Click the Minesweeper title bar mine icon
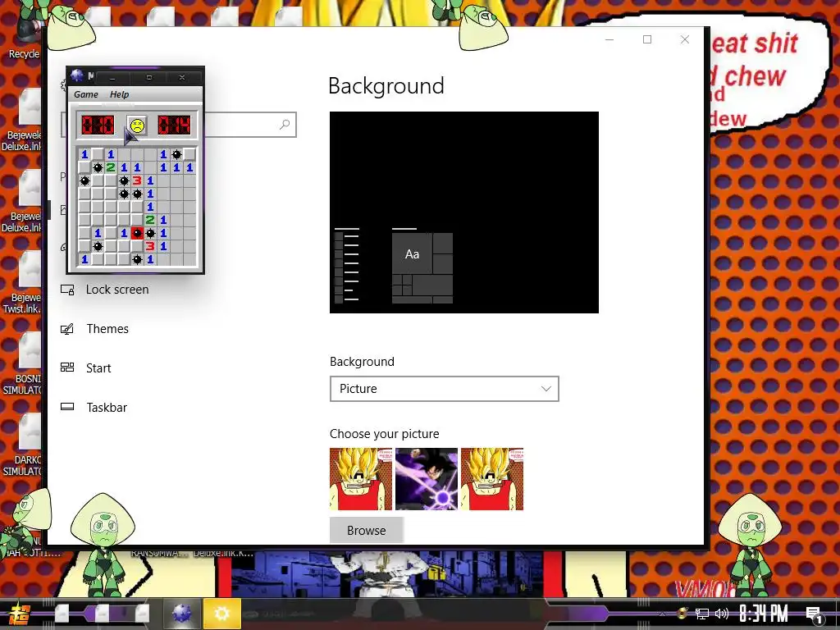 [x=77, y=76]
